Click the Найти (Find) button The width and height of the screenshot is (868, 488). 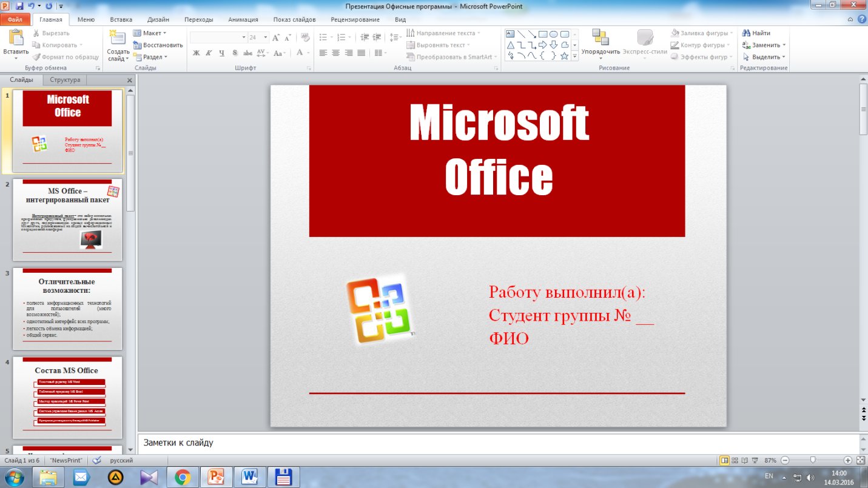[756, 33]
